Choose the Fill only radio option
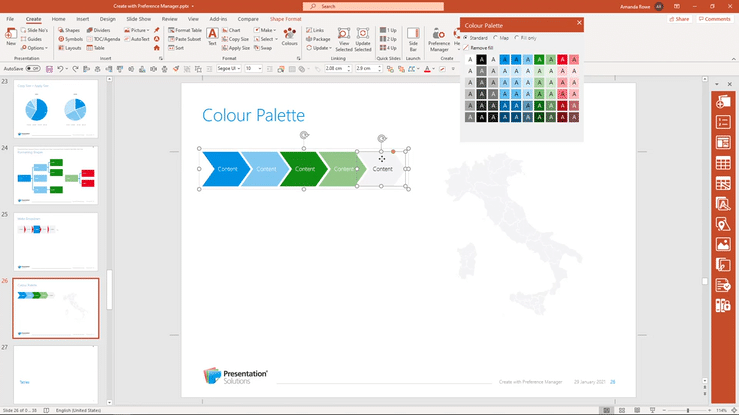The width and height of the screenshot is (739, 415). (518, 37)
